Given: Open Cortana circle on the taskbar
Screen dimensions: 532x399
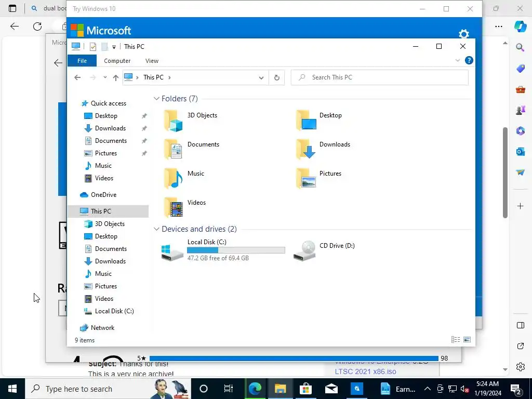Looking at the screenshot, I should [203, 389].
